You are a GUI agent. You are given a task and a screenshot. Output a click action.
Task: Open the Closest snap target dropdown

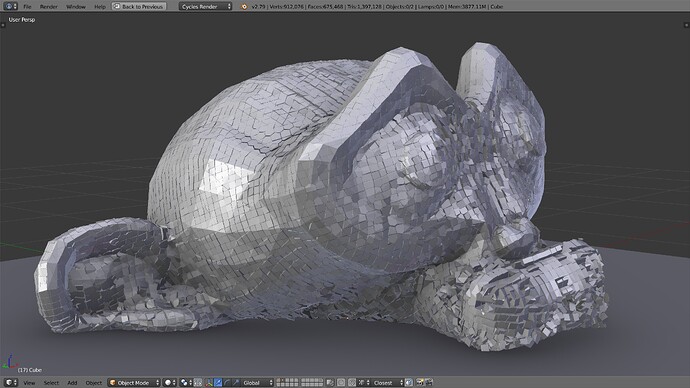click(387, 383)
